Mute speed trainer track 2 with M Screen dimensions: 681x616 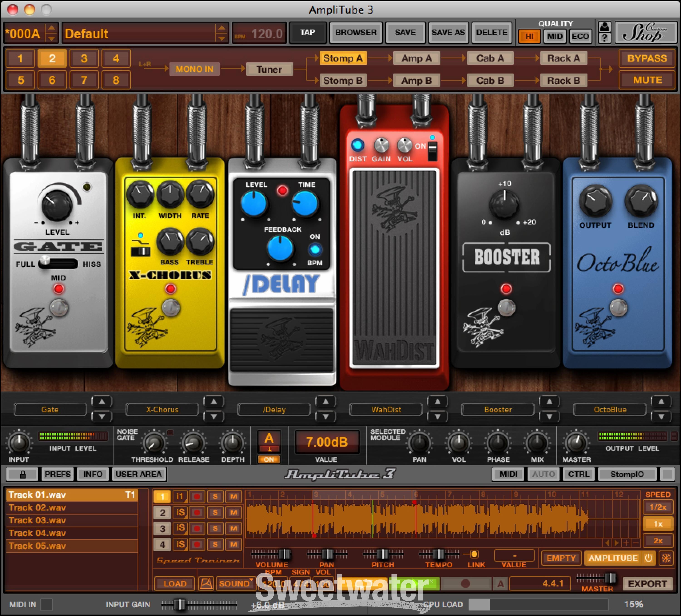(x=233, y=512)
